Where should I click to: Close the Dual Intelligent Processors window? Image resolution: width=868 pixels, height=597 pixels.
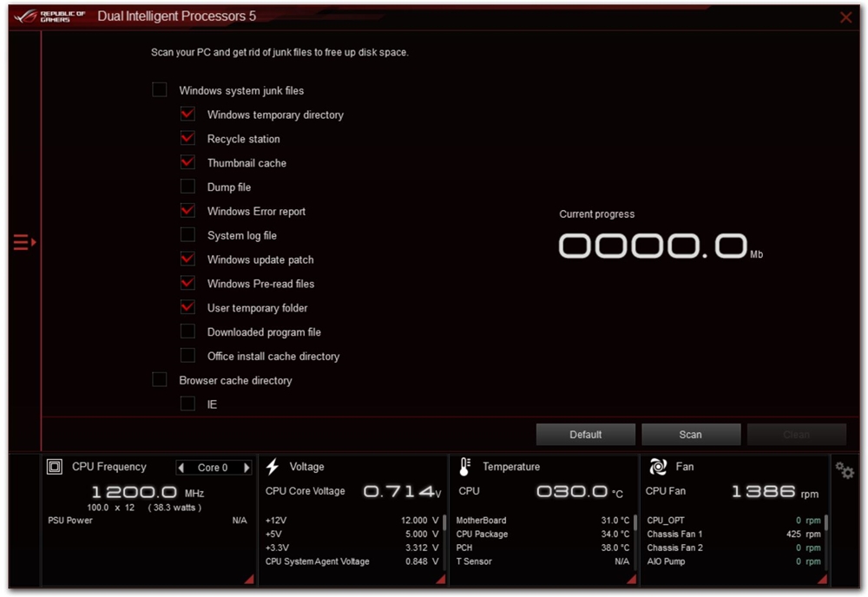click(845, 17)
